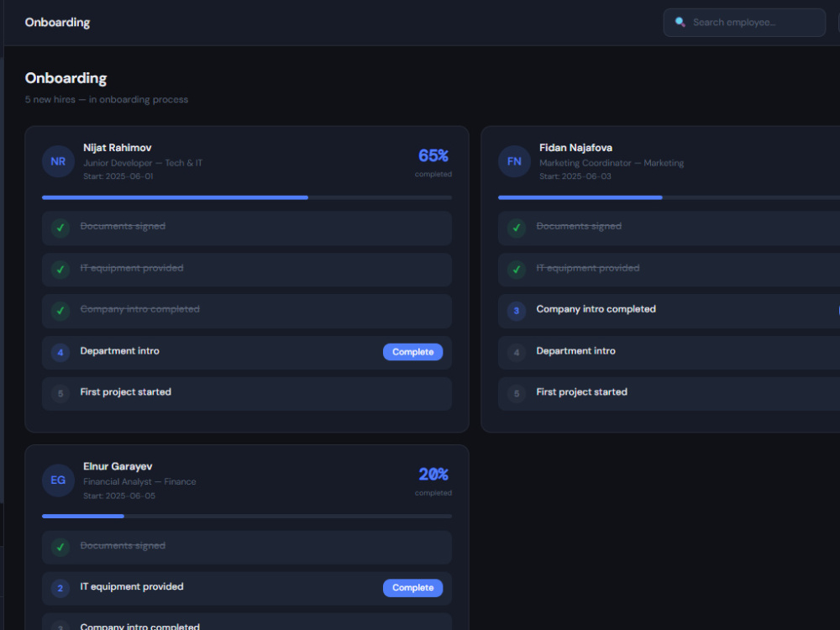
Task: Click step 4 badge in Nijat's card
Action: [60, 353]
